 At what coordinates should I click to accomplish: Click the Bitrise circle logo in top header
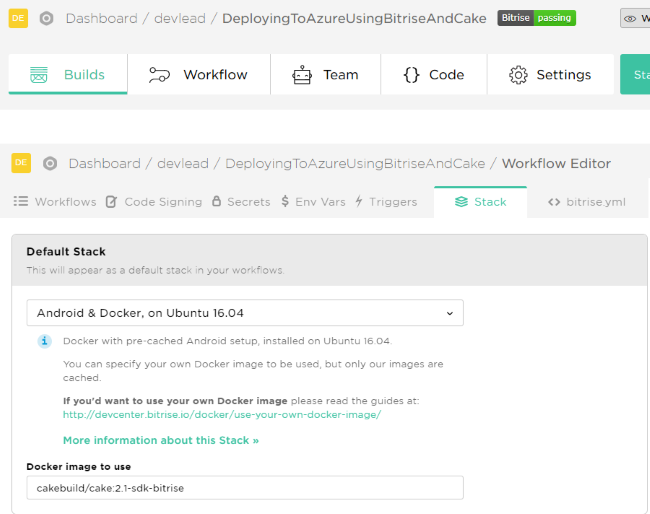(46, 18)
